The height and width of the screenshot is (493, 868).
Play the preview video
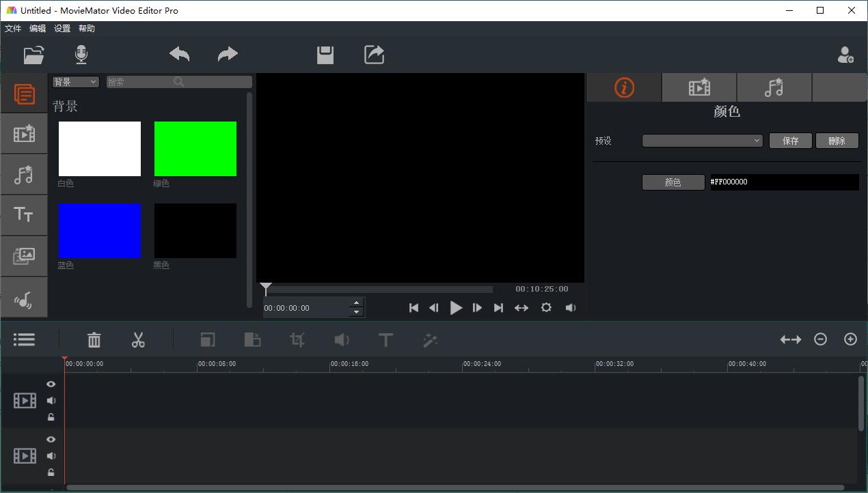pos(456,308)
